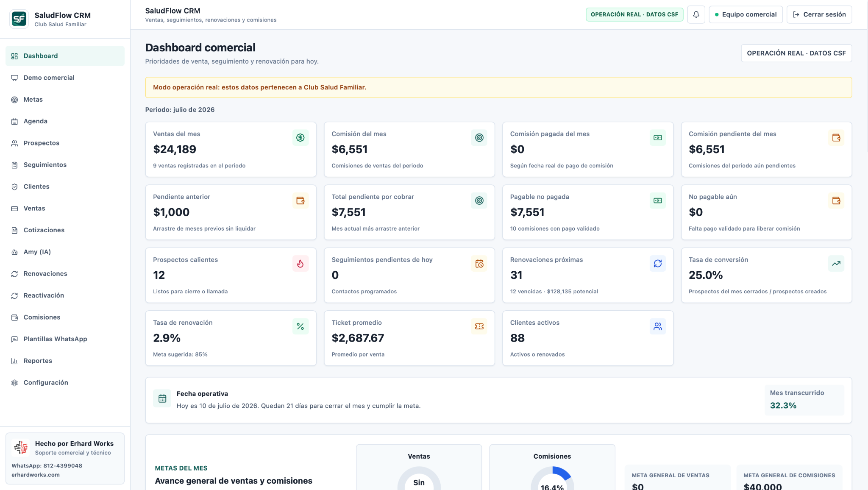The width and height of the screenshot is (868, 490).
Task: Click the ticket icon on Ticket promedio card
Action: [479, 326]
